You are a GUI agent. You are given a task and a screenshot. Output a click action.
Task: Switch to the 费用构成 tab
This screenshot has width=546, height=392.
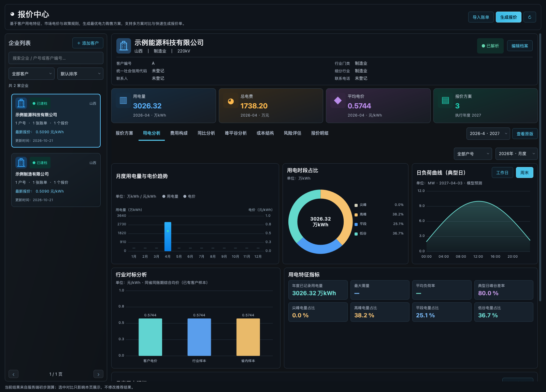point(179,133)
